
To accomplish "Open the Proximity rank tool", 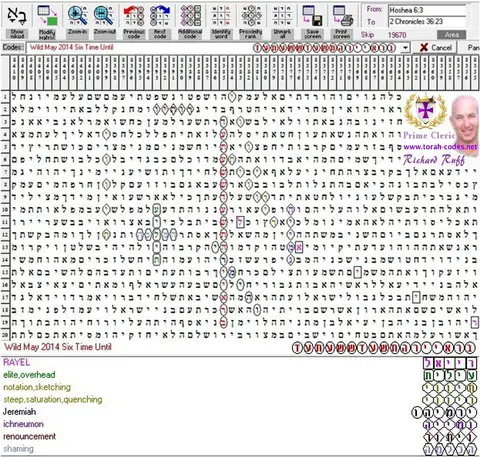I will tap(251, 16).
